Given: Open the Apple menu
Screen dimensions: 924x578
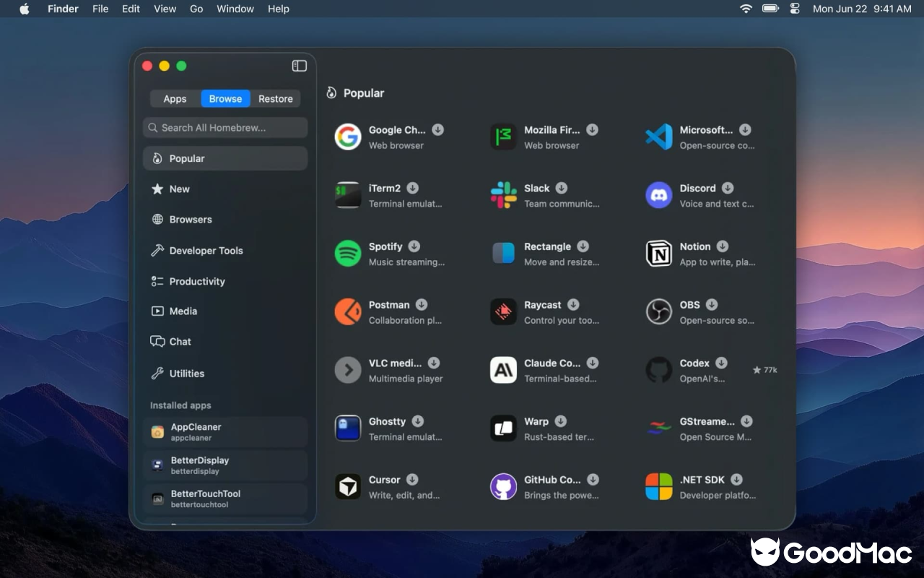Looking at the screenshot, I should (x=25, y=9).
